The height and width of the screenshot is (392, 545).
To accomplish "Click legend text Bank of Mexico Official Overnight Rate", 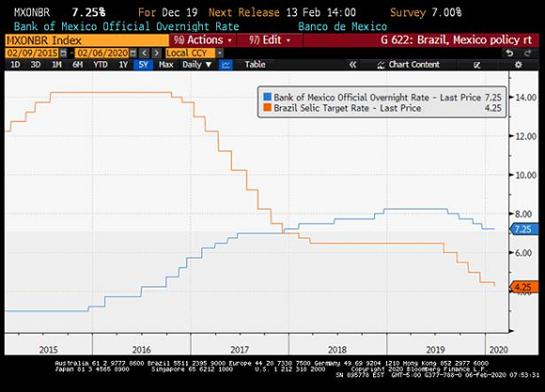I will (351, 98).
